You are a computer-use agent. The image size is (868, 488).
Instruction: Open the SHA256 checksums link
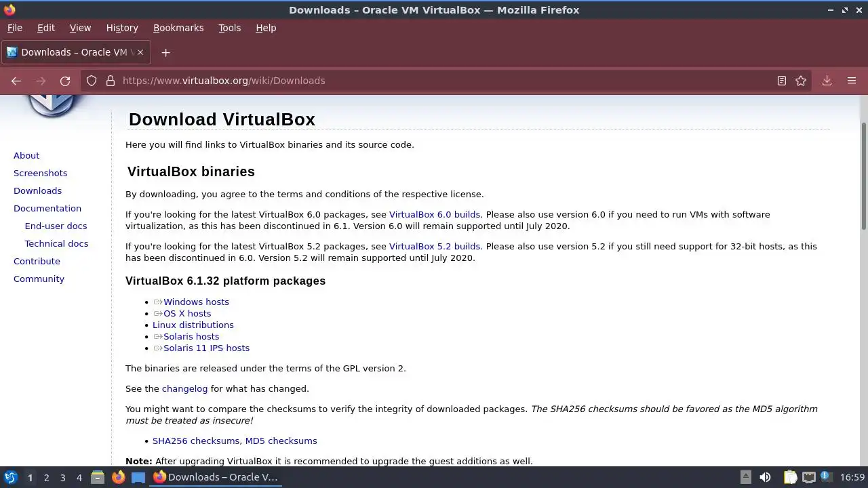pyautogui.click(x=196, y=441)
